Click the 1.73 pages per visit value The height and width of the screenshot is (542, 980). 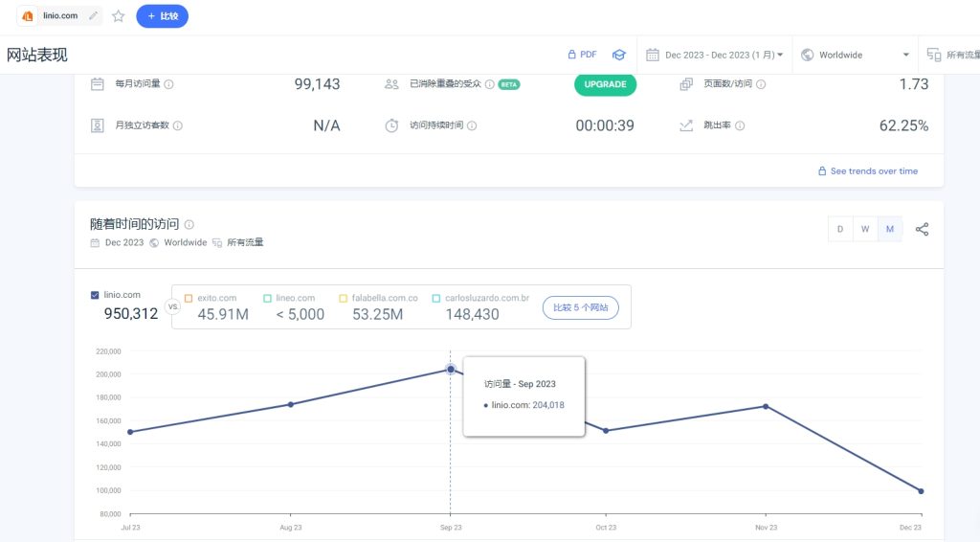914,84
